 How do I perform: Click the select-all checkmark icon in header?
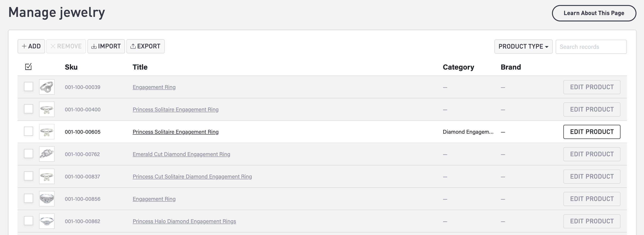tap(28, 67)
